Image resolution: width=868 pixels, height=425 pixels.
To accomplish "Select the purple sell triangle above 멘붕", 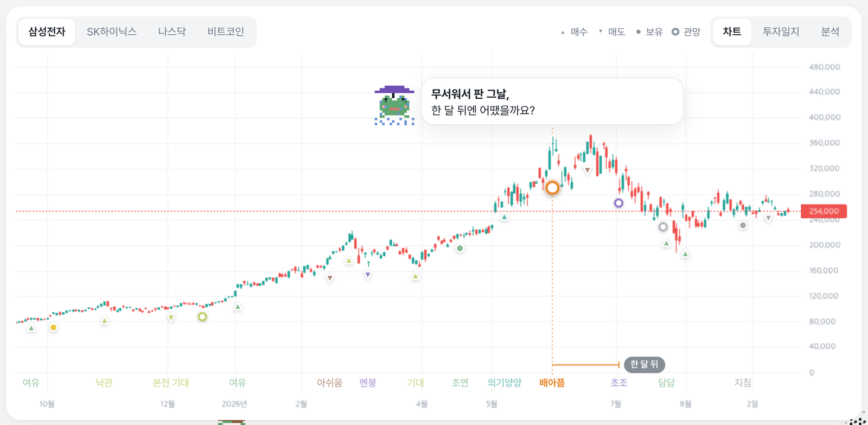I will 368,275.
